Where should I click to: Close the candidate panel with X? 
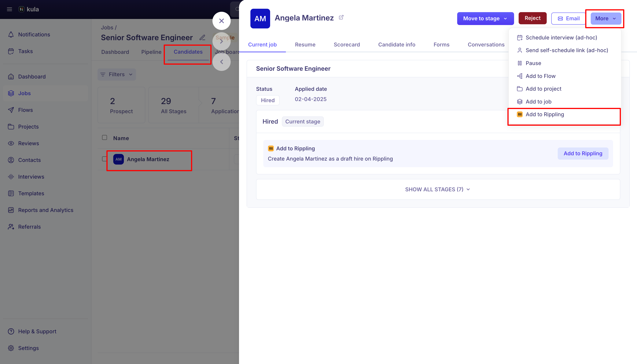click(221, 21)
